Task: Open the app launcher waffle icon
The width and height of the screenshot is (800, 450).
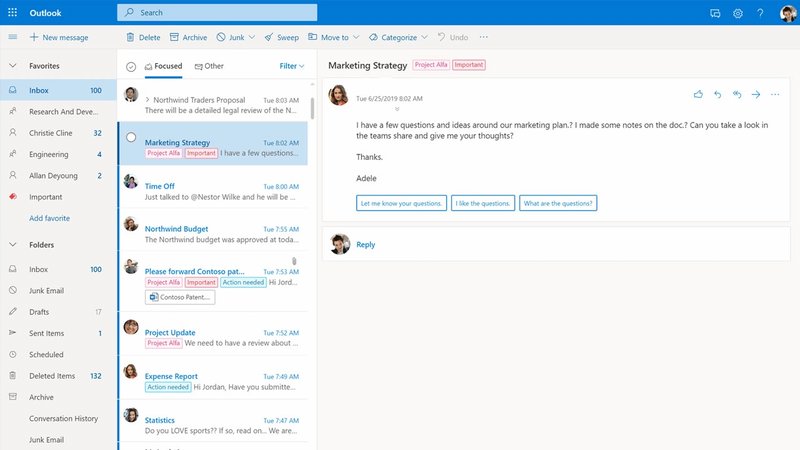Action: pos(12,13)
